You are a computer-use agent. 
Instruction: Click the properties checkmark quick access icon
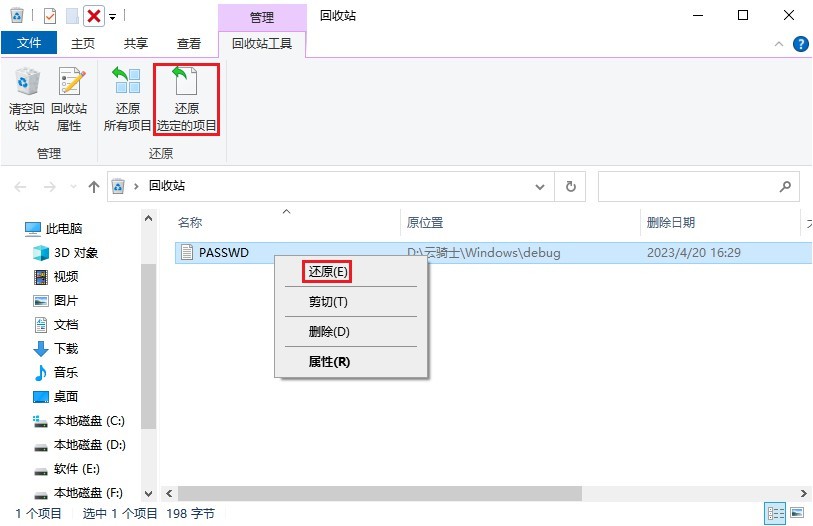click(x=50, y=16)
